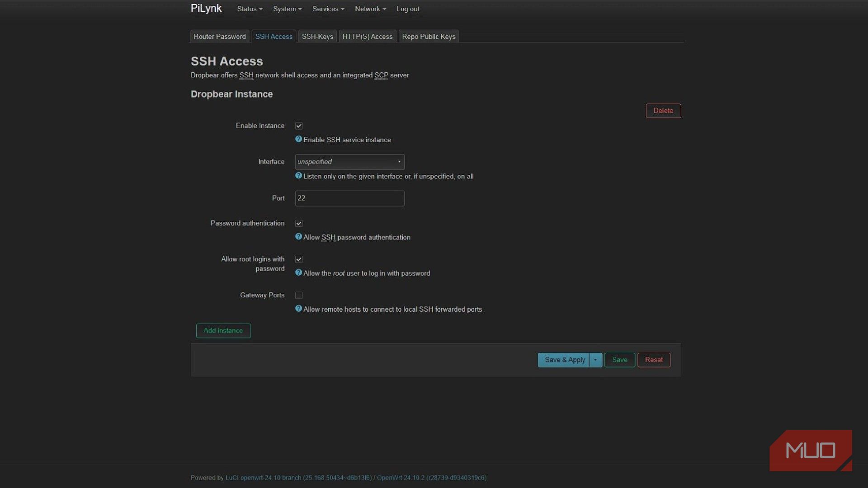Click the green Save button
This screenshot has width=868, height=488.
tap(620, 360)
